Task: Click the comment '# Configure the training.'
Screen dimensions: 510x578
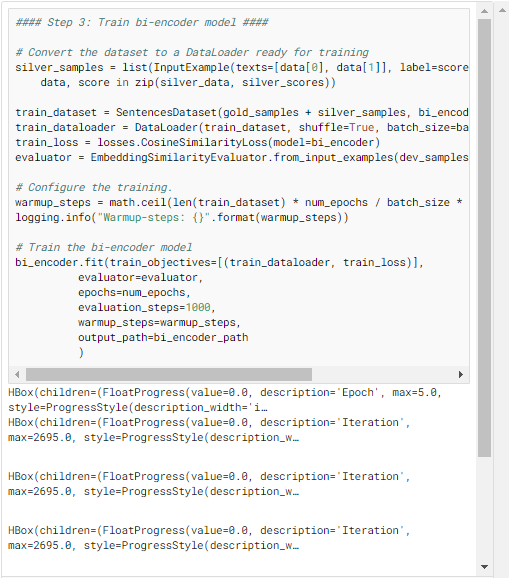Action: pyautogui.click(x=94, y=188)
